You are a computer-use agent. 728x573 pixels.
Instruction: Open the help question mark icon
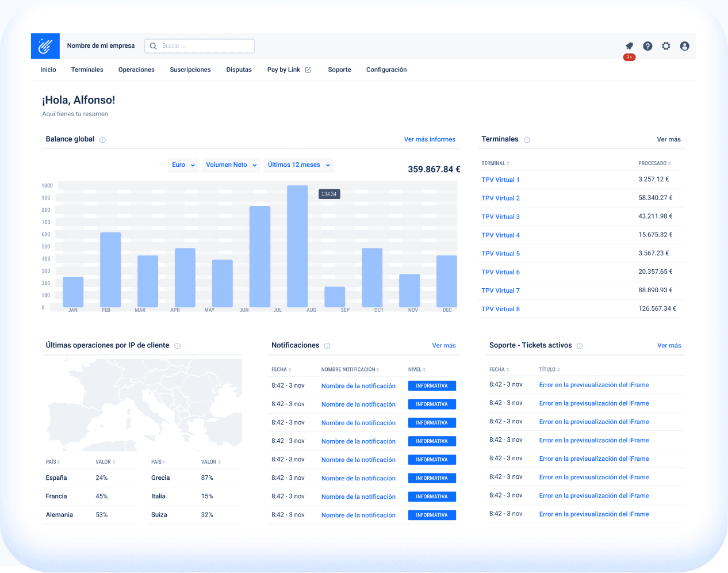647,46
